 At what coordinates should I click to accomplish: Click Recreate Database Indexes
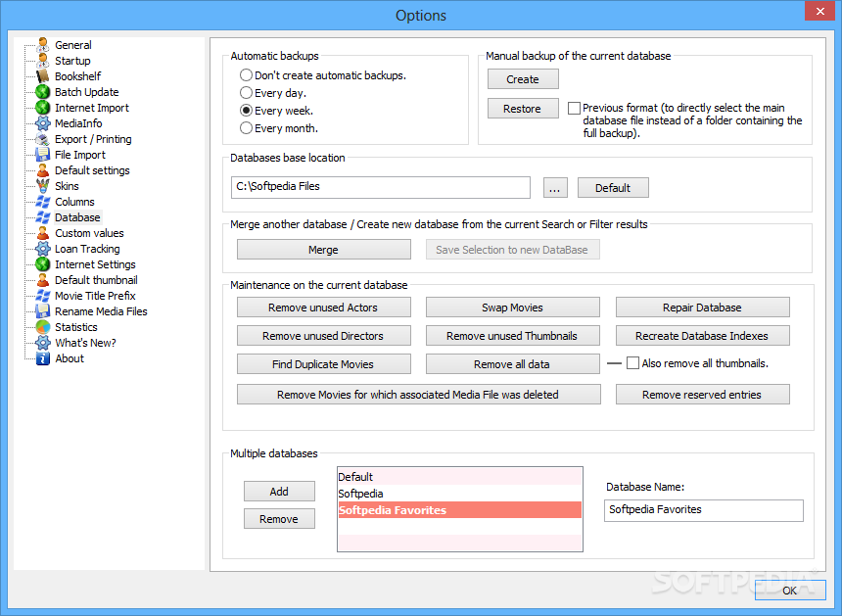pyautogui.click(x=702, y=336)
